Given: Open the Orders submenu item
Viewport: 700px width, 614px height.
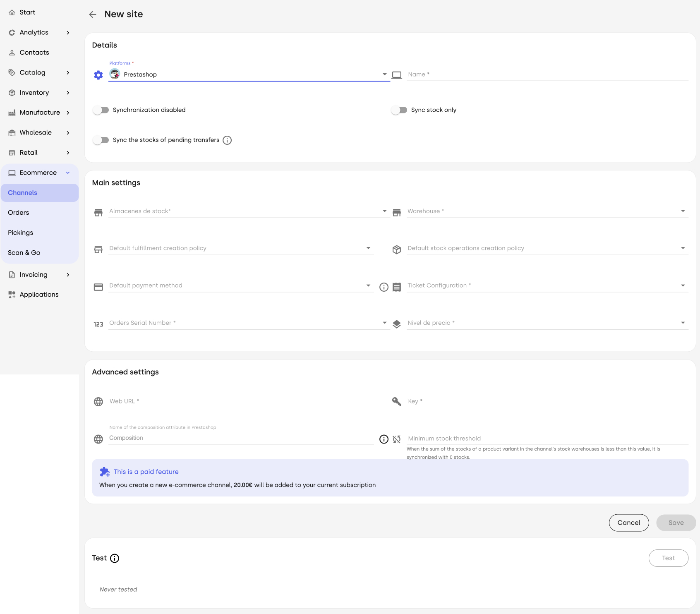Looking at the screenshot, I should coord(40,213).
